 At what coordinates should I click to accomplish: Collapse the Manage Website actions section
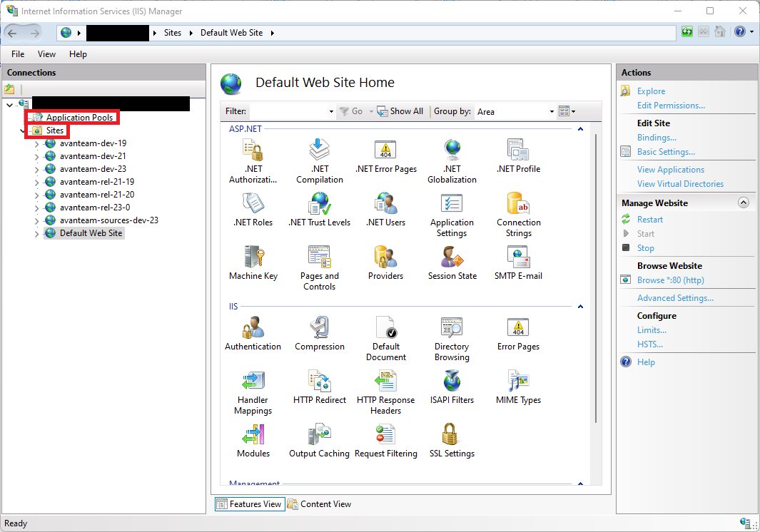(743, 203)
